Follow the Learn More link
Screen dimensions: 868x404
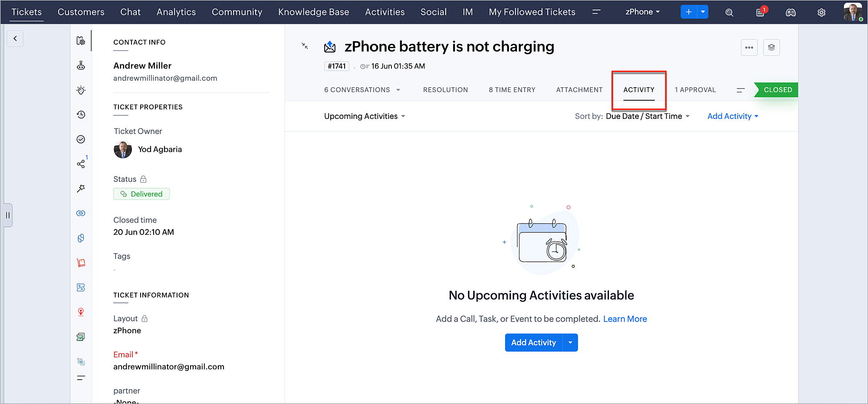[x=625, y=319]
